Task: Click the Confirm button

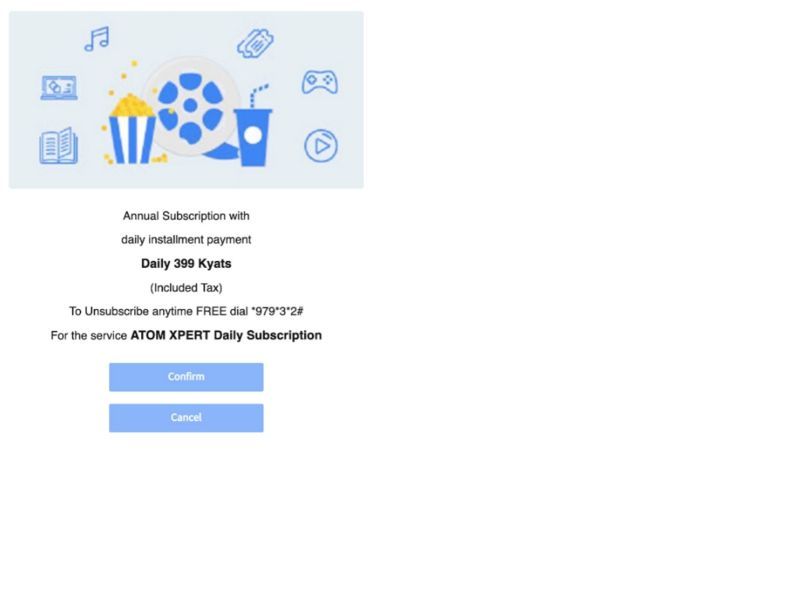Action: pos(186,377)
